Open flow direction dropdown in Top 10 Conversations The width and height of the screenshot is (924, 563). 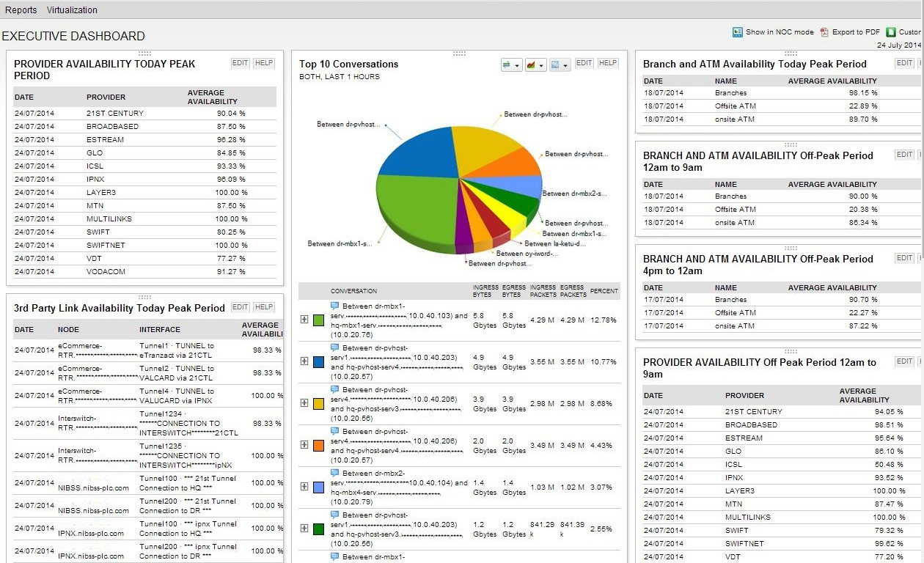tap(510, 65)
